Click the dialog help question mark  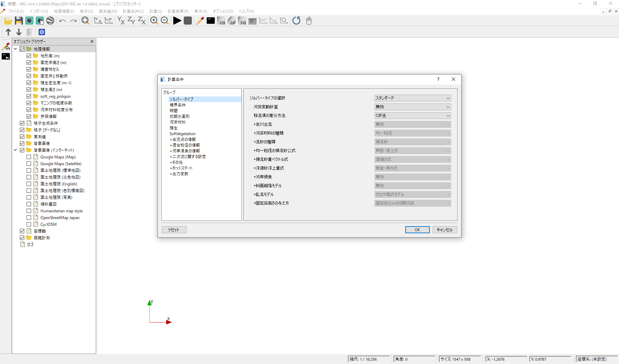pyautogui.click(x=438, y=80)
